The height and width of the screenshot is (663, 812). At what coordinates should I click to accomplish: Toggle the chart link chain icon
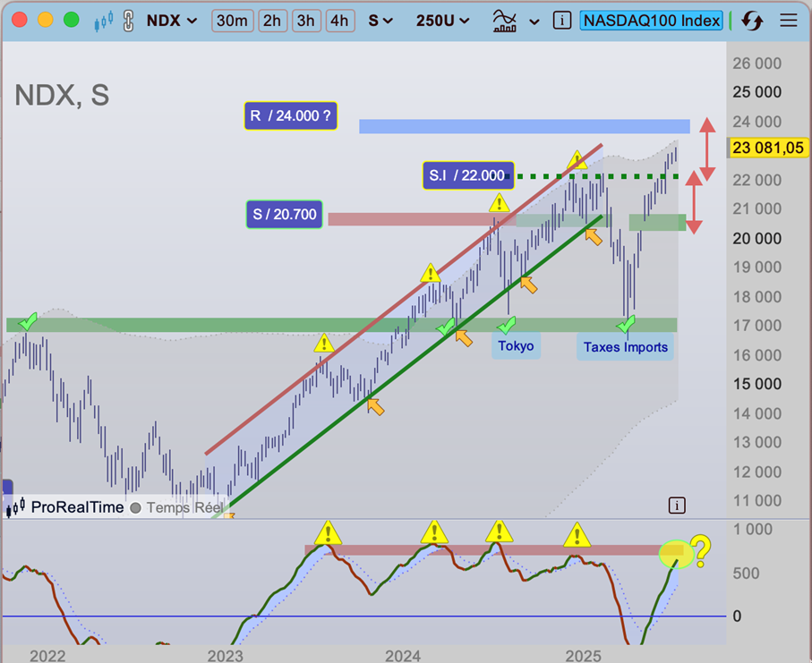[x=128, y=21]
